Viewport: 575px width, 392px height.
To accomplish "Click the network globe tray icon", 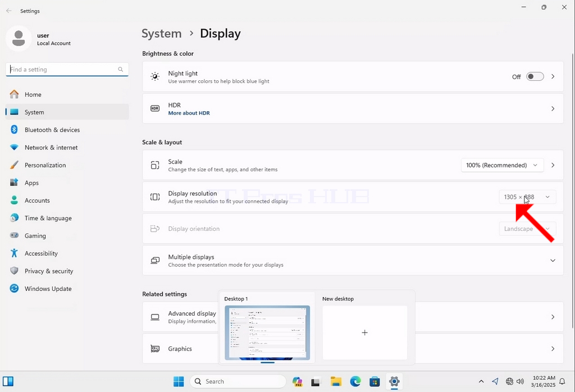I will point(509,381).
